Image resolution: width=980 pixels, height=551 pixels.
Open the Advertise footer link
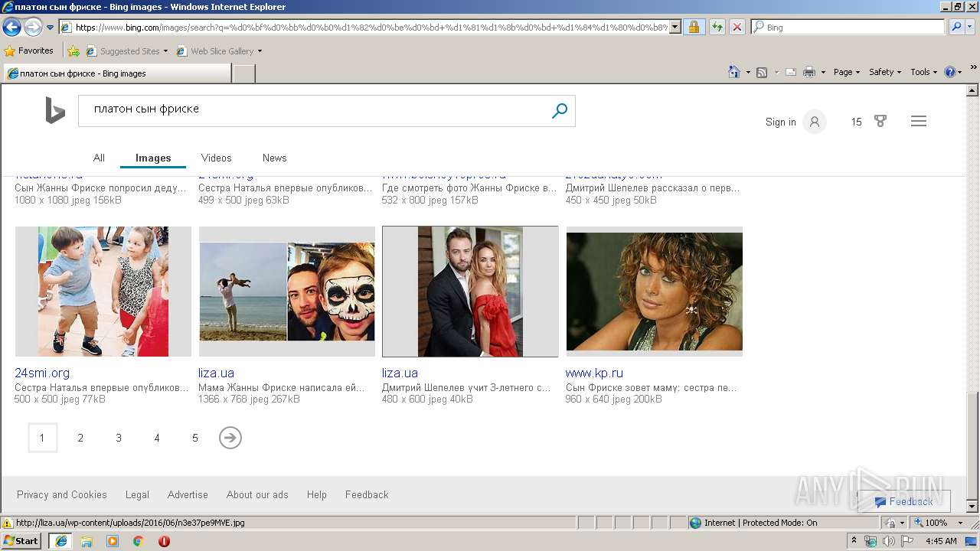(x=188, y=495)
